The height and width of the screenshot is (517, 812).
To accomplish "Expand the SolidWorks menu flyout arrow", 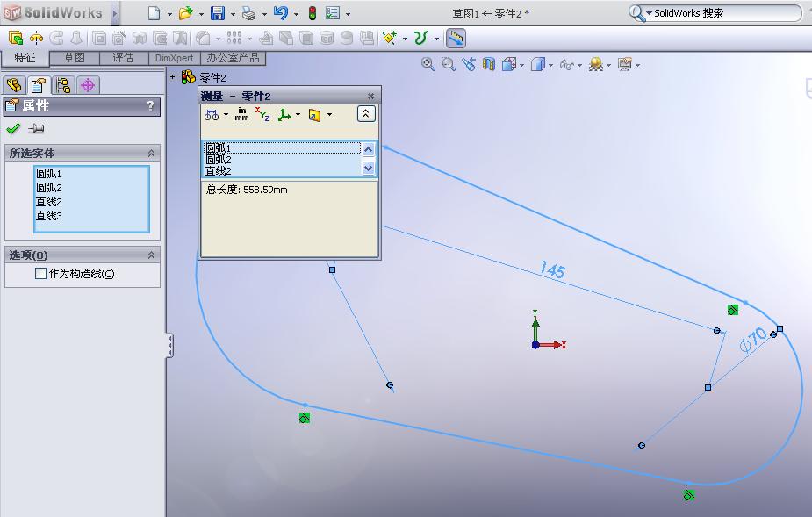I will coord(116,13).
